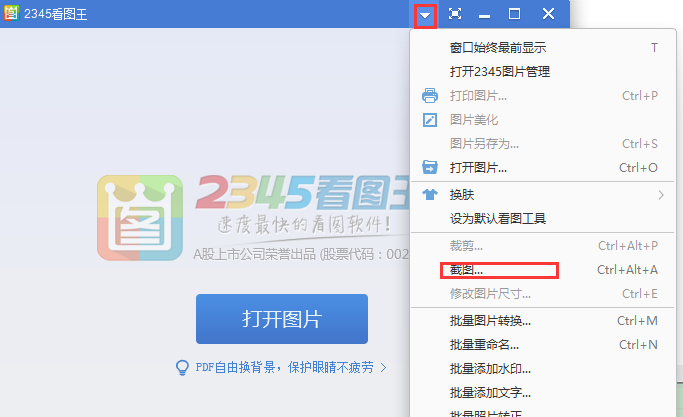This screenshot has width=683, height=417.
Task: Maximize the 2345看图王 window
Action: (514, 14)
